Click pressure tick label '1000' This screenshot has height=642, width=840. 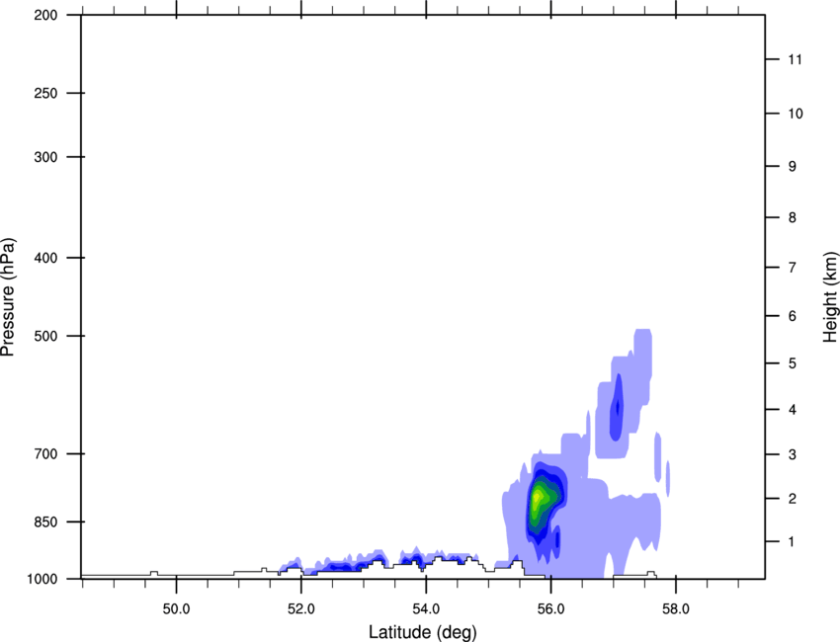coord(42,579)
